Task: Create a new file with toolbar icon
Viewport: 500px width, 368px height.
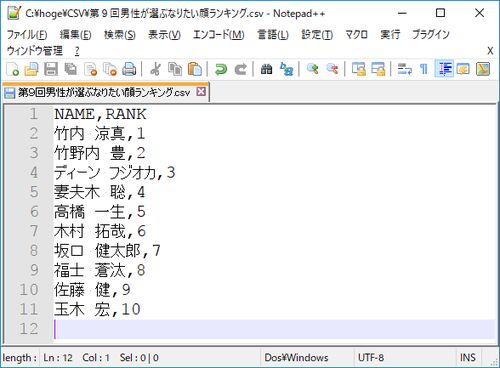Action: coord(12,69)
